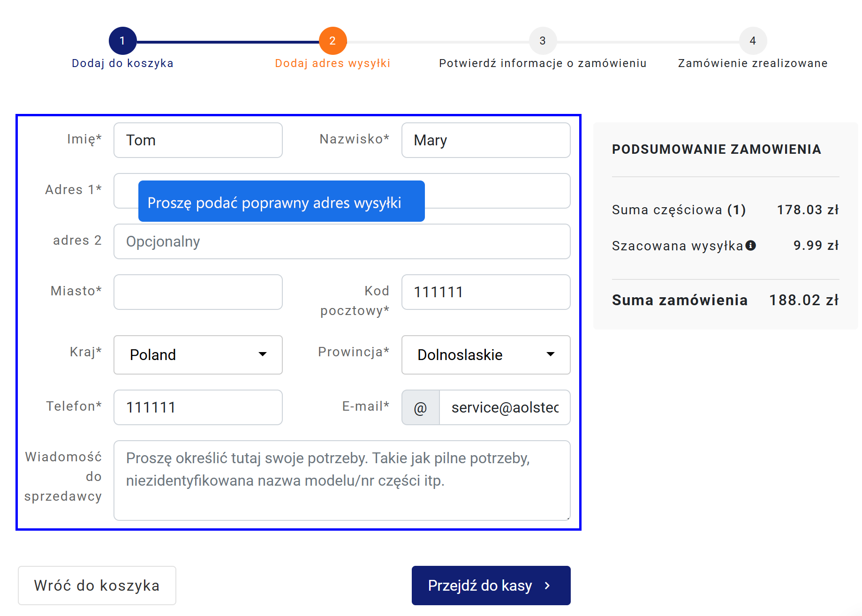This screenshot has width=862, height=616.
Task: Select the Potwierdź informacje o zamówieniu step label
Action: pyautogui.click(x=543, y=63)
